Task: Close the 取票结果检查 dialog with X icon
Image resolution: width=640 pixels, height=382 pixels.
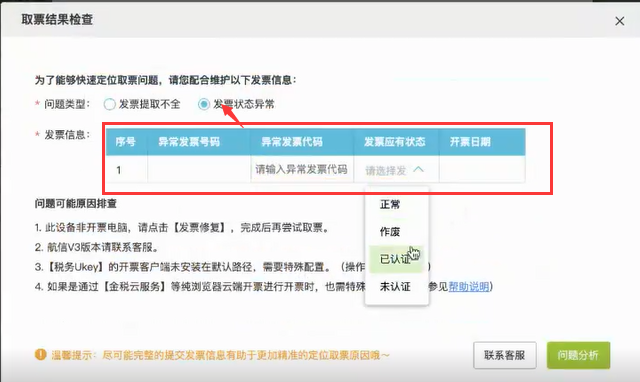Action: [620, 21]
